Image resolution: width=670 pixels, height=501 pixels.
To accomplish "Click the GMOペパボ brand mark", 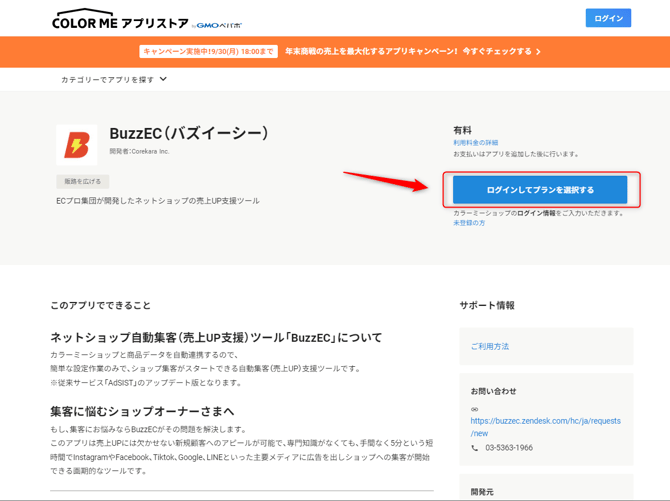I will pyautogui.click(x=219, y=25).
